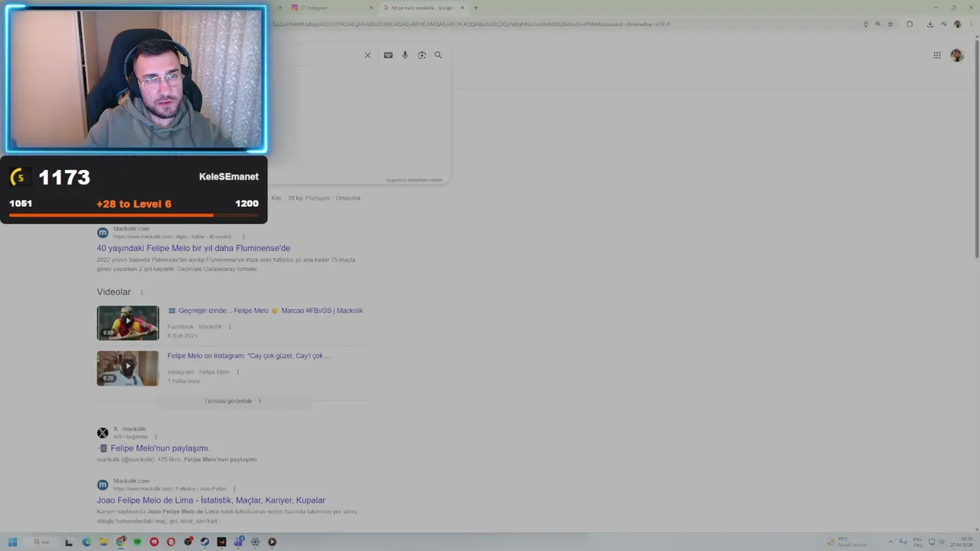Bookmark this page with the star icon
The image size is (980, 551).
(890, 24)
